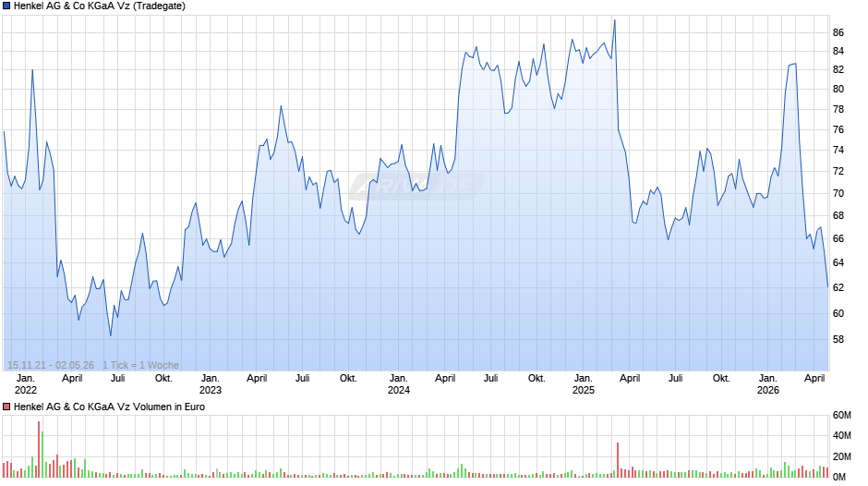Click the price axis label 86

click(x=838, y=32)
